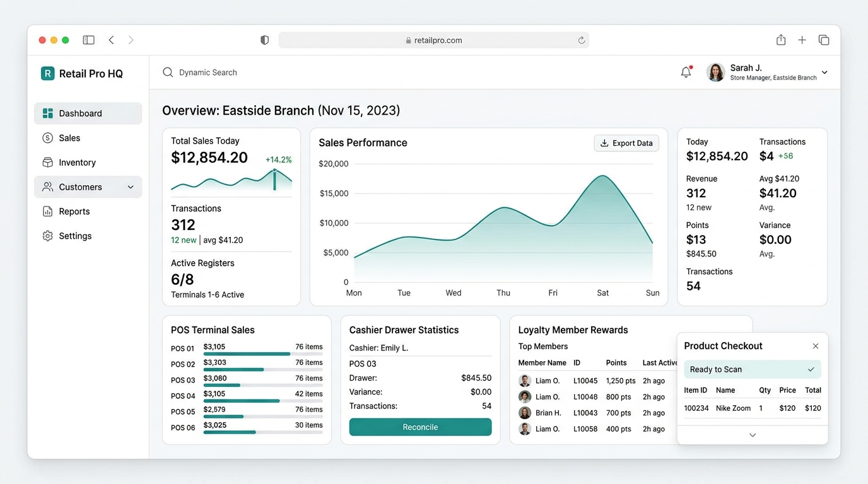
Task: Click the Drawer amount $845.50
Action: 476,378
